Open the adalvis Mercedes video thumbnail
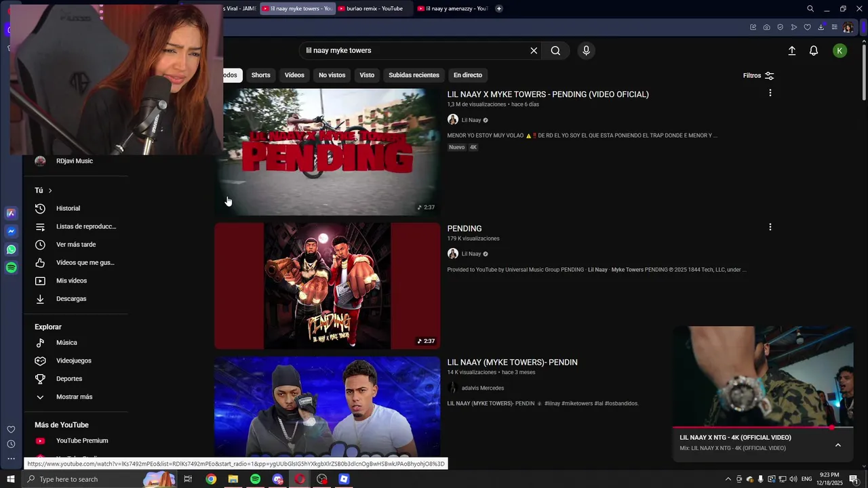 click(x=327, y=408)
